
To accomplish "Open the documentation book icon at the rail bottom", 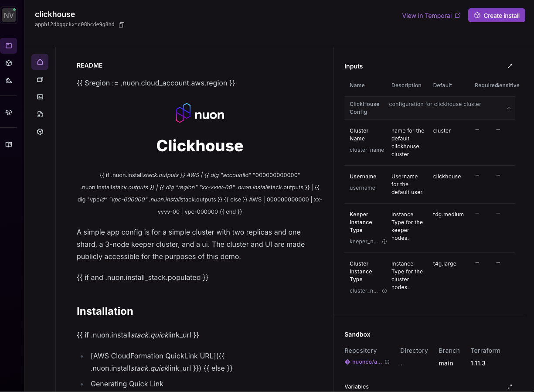I will 9,144.
